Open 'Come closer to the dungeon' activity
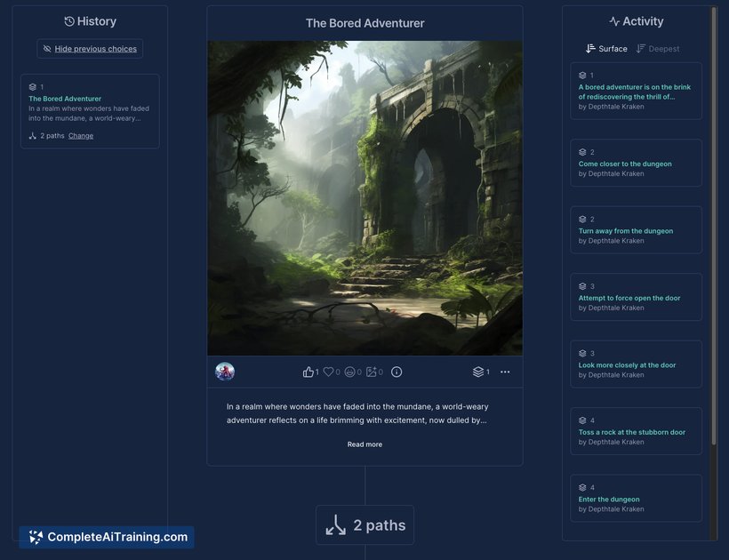 pos(636,164)
